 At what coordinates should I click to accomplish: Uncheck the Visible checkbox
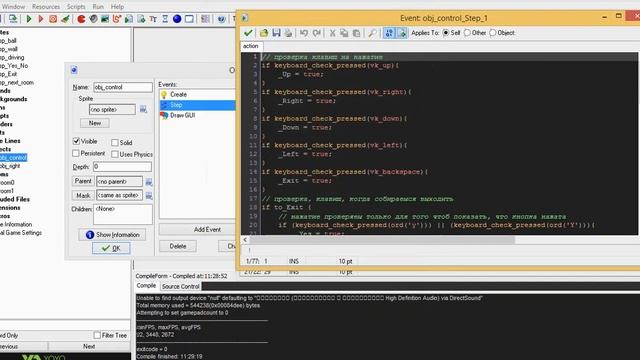click(76, 141)
